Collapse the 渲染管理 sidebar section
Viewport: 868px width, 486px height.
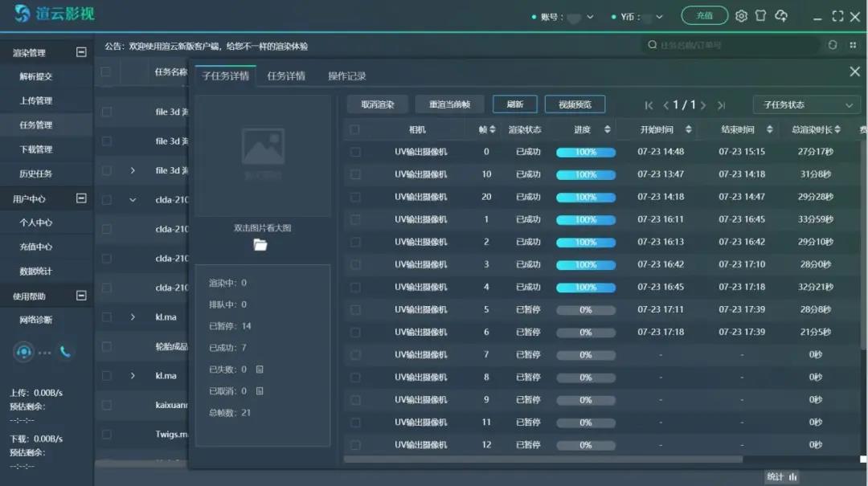[x=81, y=52]
